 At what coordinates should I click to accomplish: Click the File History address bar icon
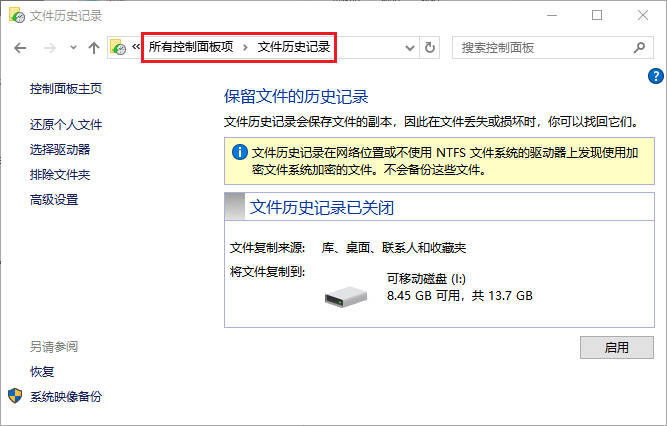(x=118, y=47)
